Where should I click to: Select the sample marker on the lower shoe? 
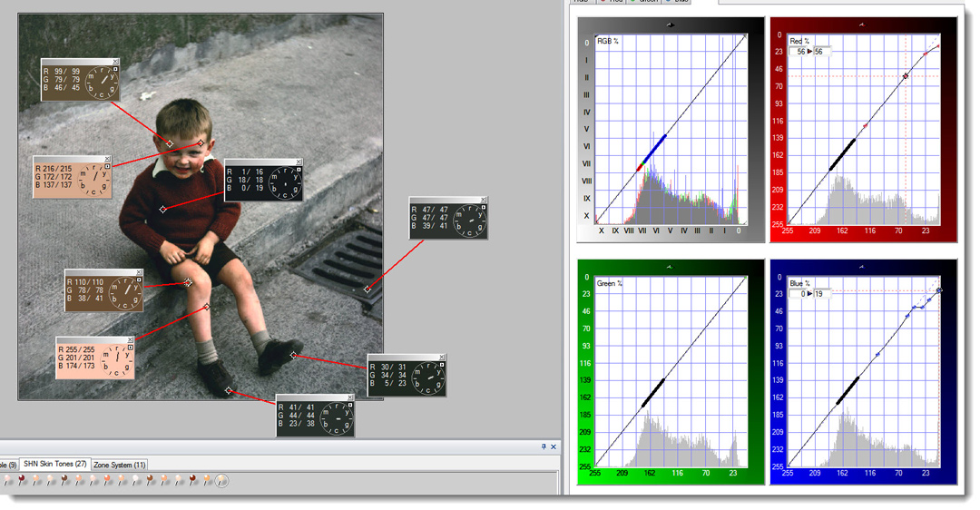(x=229, y=390)
